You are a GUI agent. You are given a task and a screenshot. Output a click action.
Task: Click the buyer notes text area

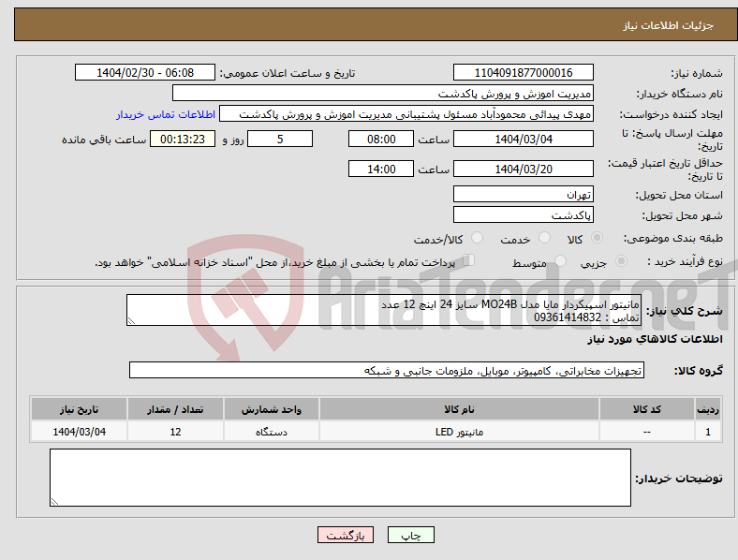[x=340, y=478]
